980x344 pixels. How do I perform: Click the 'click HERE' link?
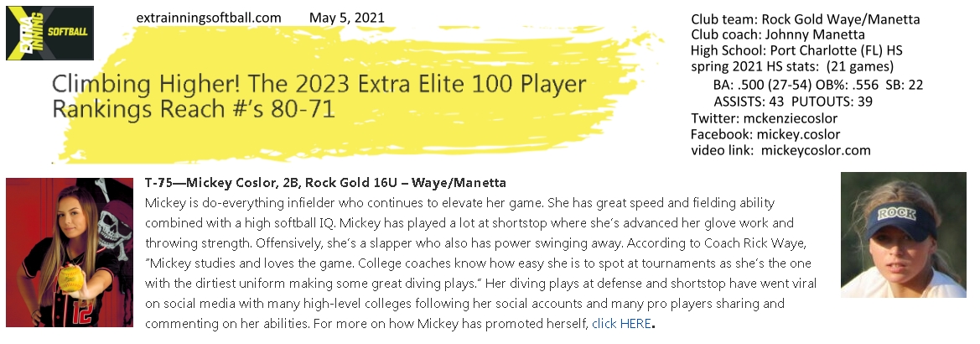point(621,323)
